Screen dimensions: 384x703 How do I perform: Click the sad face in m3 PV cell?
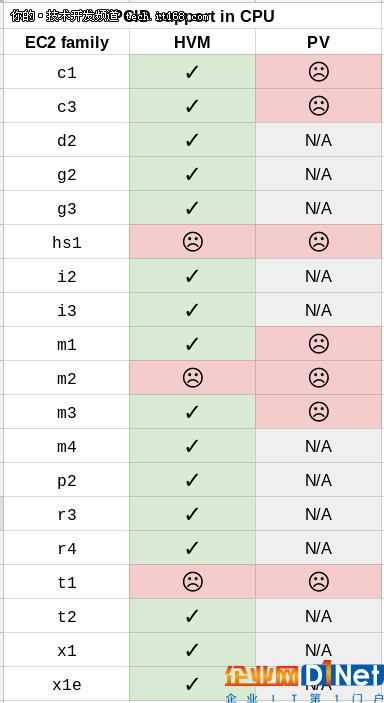click(x=319, y=412)
